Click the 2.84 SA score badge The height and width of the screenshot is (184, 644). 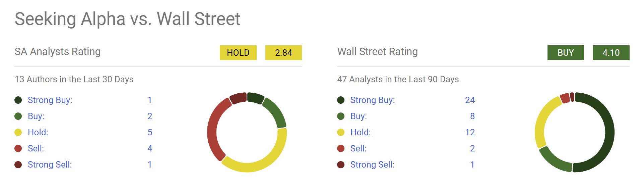283,53
